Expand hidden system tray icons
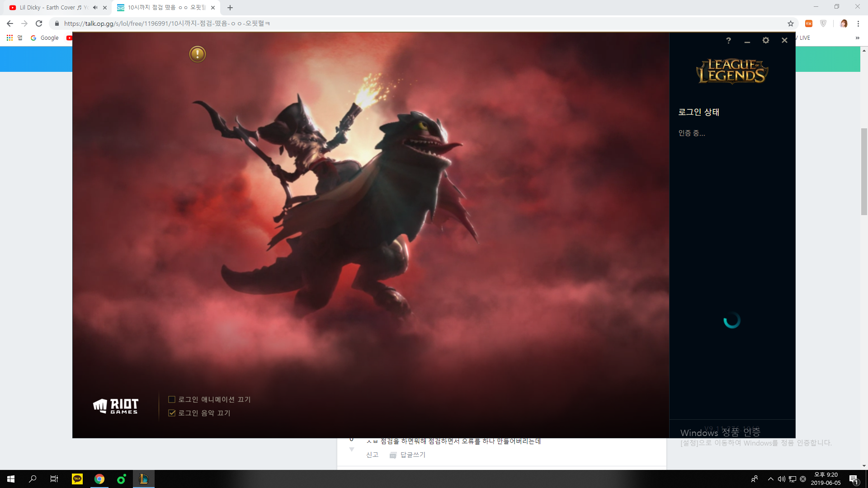 click(771, 479)
